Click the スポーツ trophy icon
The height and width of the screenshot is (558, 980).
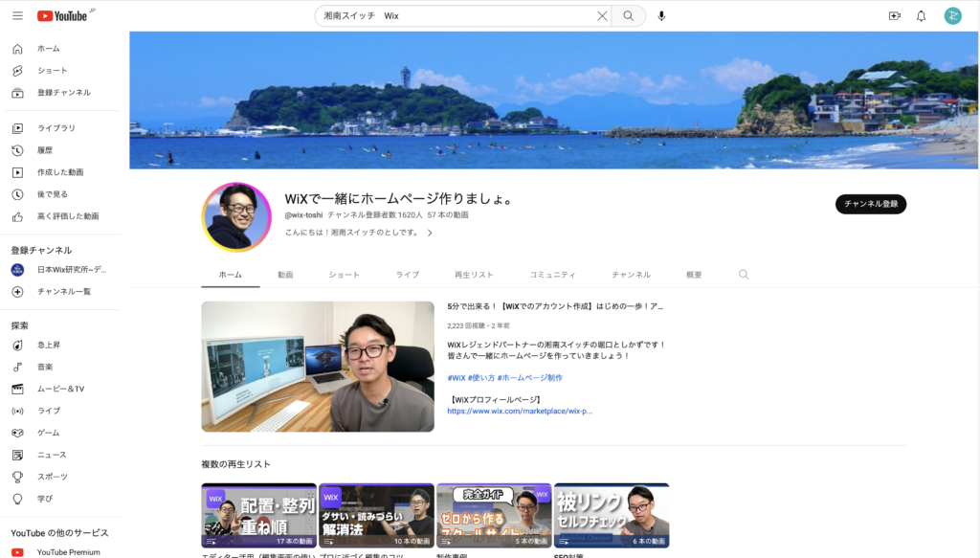click(x=17, y=477)
